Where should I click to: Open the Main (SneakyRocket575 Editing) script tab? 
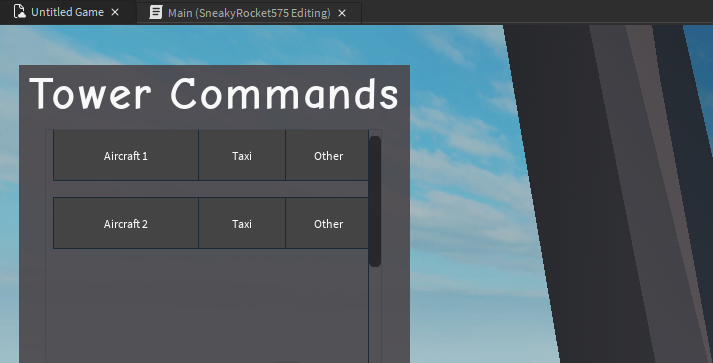click(249, 13)
